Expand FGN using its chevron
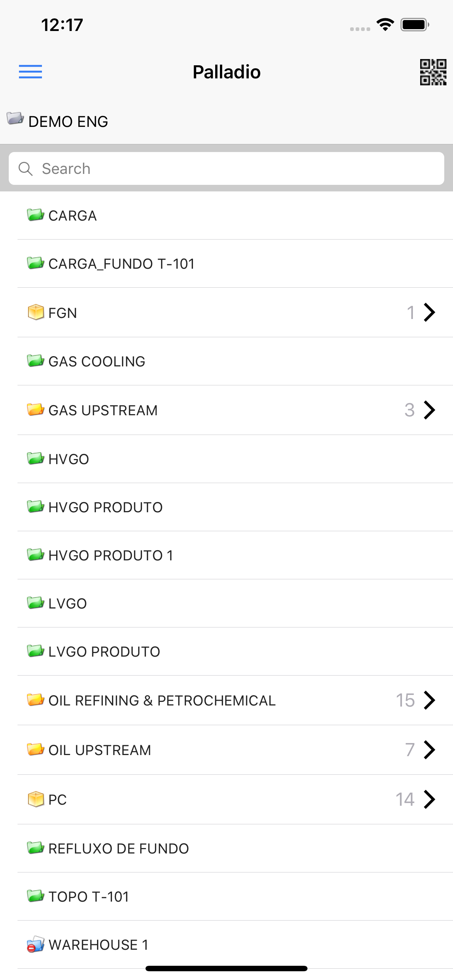Screen dimensions: 453x980 tap(429, 312)
